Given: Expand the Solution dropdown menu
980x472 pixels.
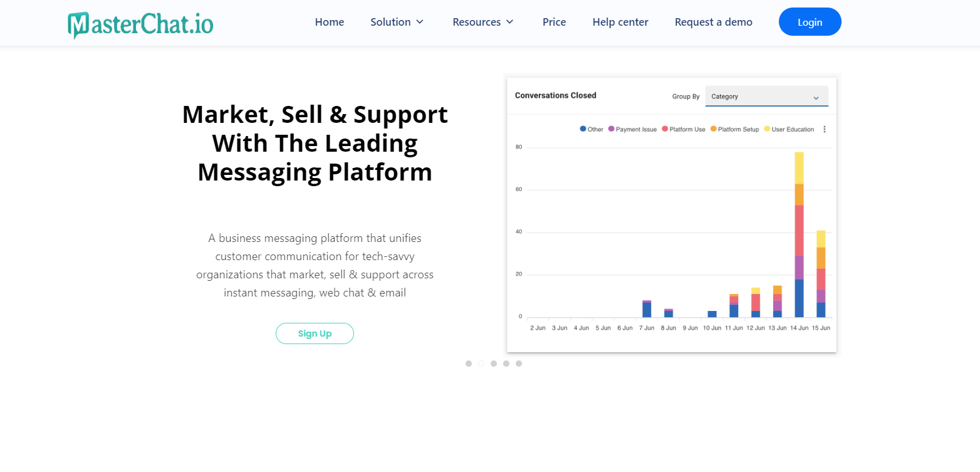Looking at the screenshot, I should 397,22.
